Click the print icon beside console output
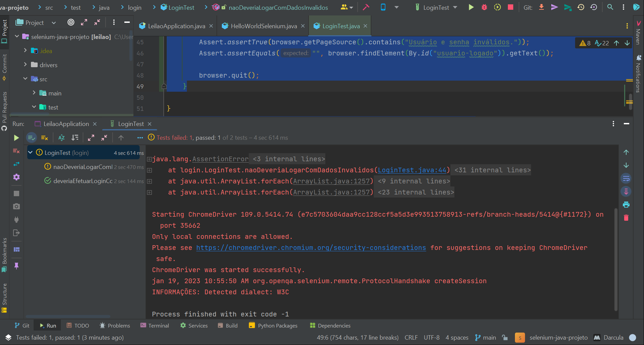Viewport: 644px width, 345px height. (x=626, y=205)
